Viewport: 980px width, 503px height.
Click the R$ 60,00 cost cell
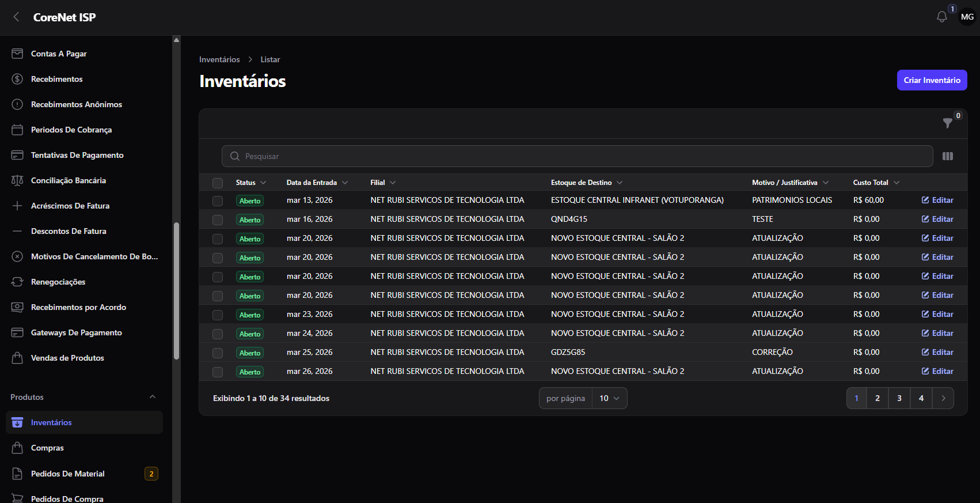(868, 200)
